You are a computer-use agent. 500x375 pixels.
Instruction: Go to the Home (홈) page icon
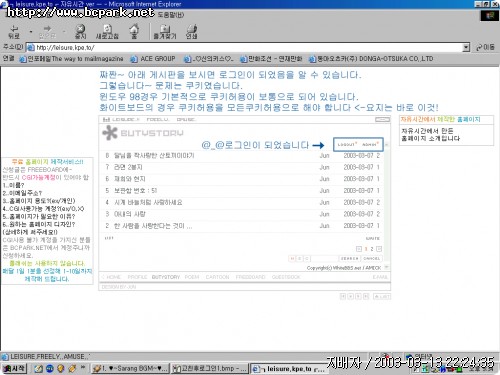coord(134,32)
